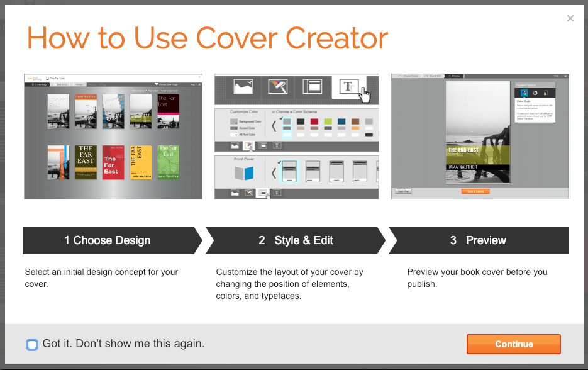Click the left chevron beside cover layouts
This screenshot has height=370, width=588.
274,173
